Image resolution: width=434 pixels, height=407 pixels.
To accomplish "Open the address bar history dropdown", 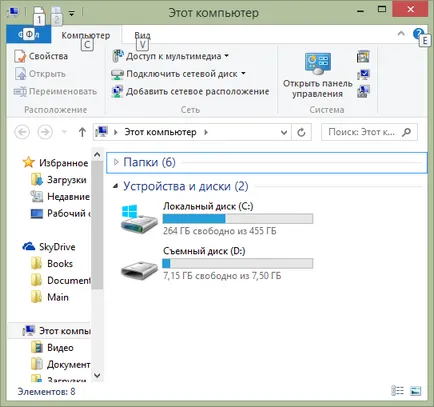I will pyautogui.click(x=284, y=132).
